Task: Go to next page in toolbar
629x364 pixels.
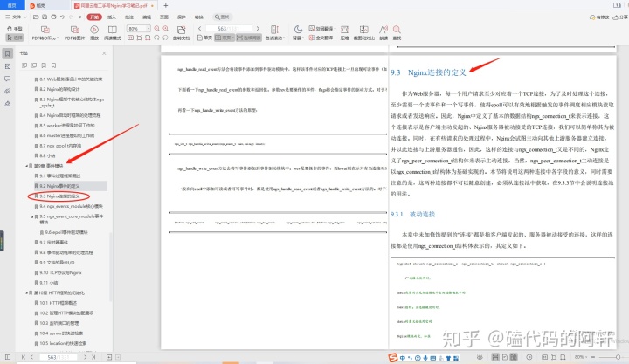Action: point(258,29)
